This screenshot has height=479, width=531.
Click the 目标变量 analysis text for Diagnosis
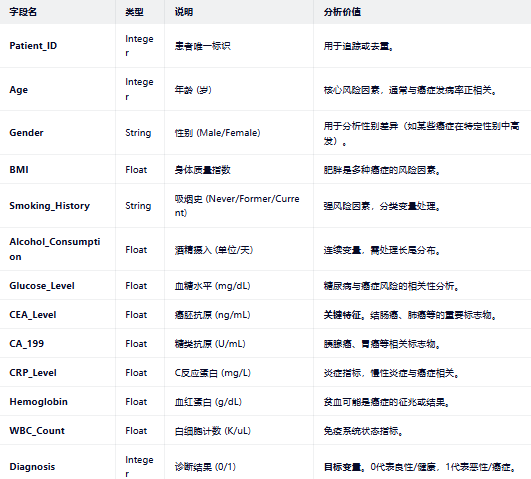(420, 467)
